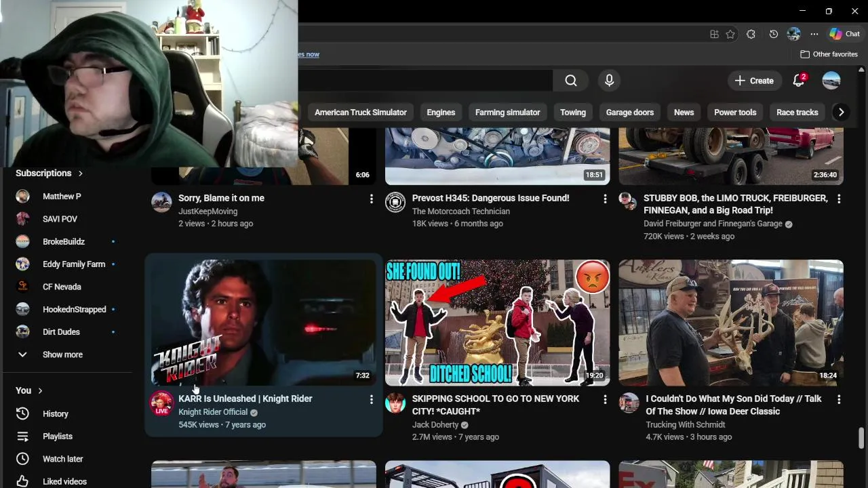Viewport: 868px width, 488px height.
Task: Click the page vertical scrollbar thumb
Action: pyautogui.click(x=862, y=438)
